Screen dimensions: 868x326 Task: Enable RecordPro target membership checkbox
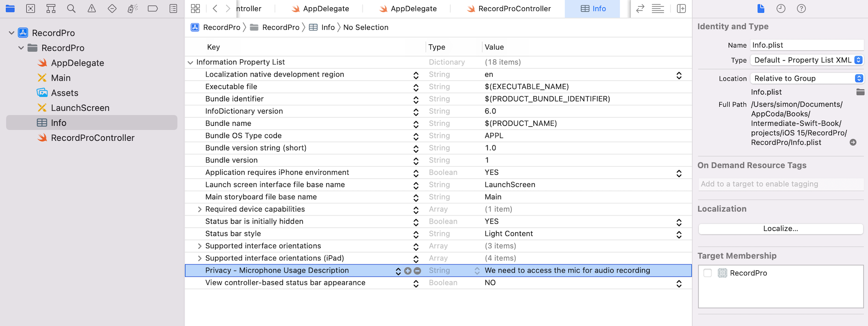pos(708,273)
